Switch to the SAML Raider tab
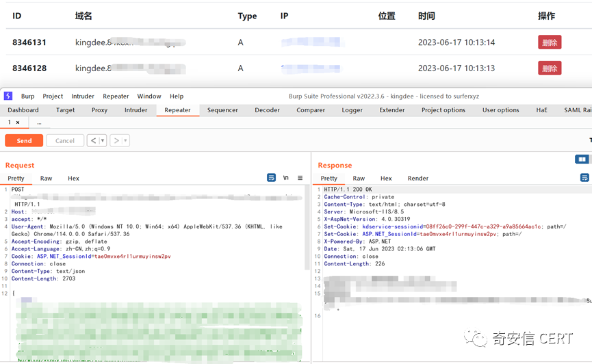 [577, 110]
